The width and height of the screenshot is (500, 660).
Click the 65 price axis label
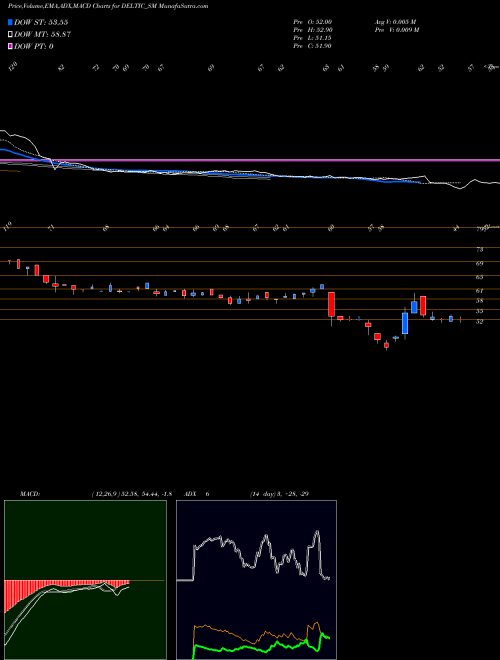click(479, 277)
